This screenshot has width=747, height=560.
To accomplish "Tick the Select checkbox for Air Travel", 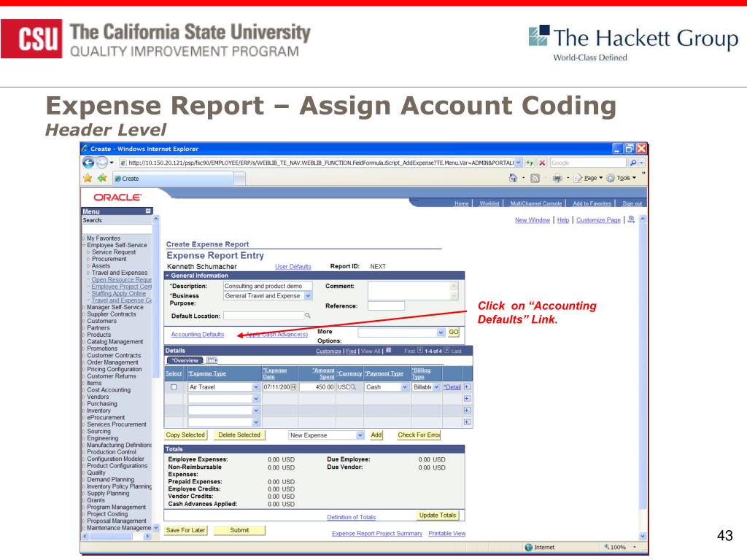I will [174, 387].
